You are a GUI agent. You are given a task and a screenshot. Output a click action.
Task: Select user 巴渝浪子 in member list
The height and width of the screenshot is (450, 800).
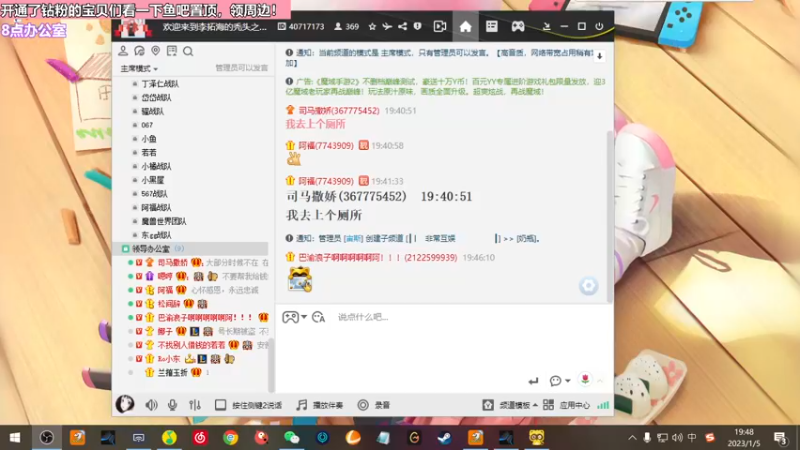click(x=206, y=318)
